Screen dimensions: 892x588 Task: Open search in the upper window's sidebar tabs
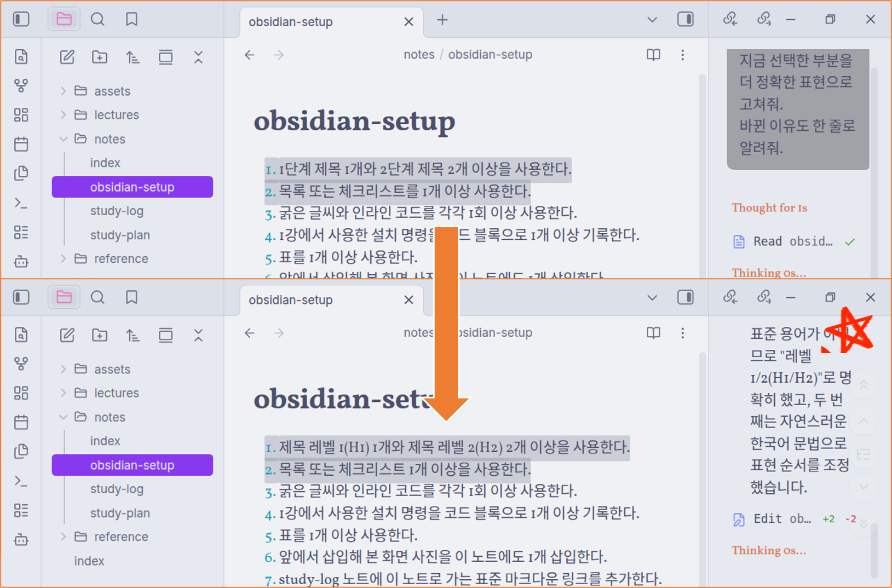pos(97,20)
